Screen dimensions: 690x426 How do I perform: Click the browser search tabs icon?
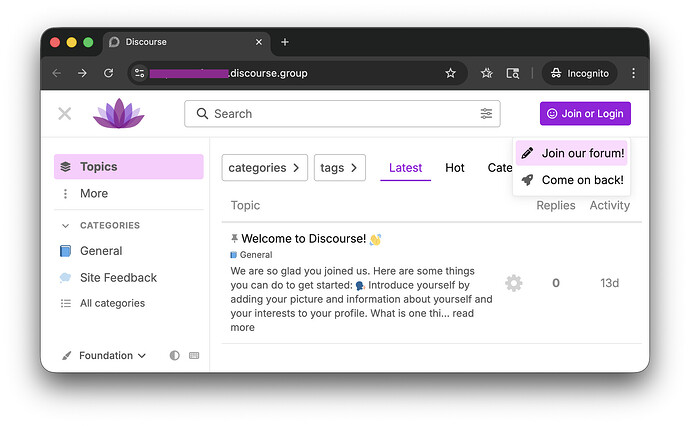[513, 73]
